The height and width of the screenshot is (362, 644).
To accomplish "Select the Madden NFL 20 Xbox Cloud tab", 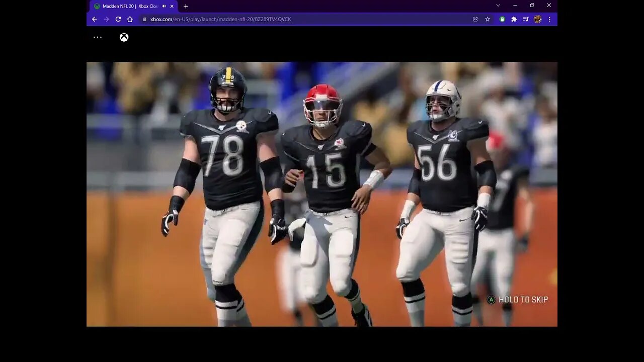I will click(133, 7).
